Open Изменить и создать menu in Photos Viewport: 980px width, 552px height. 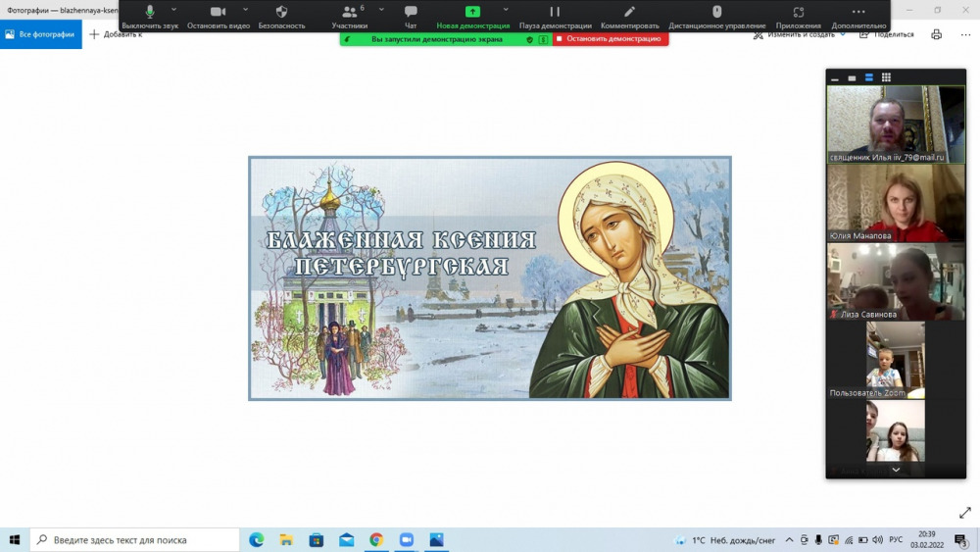800,34
